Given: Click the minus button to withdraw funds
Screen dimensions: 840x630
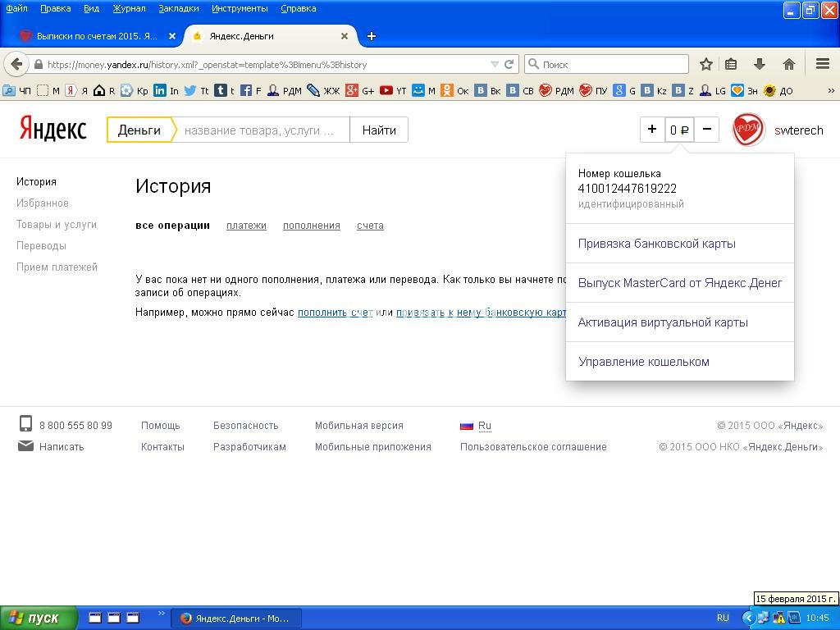Looking at the screenshot, I should [706, 129].
